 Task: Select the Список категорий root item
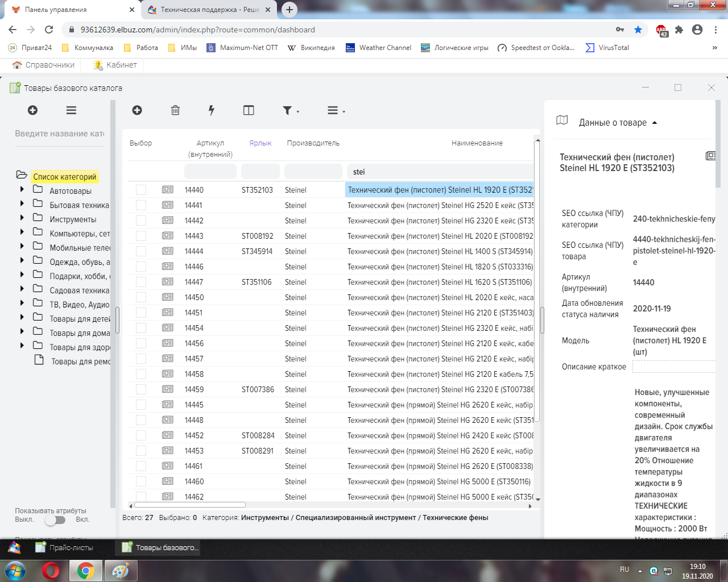[65, 177]
